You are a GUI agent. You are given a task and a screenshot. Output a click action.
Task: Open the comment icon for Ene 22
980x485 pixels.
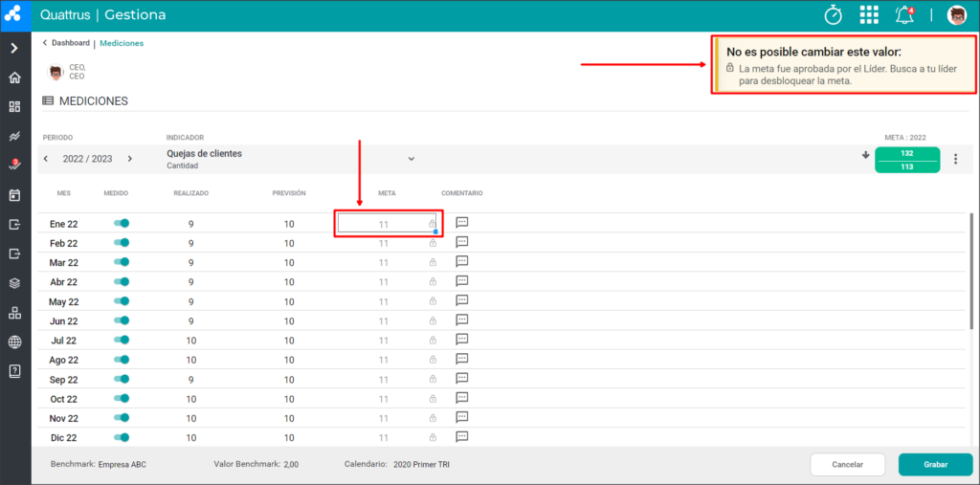tap(462, 223)
